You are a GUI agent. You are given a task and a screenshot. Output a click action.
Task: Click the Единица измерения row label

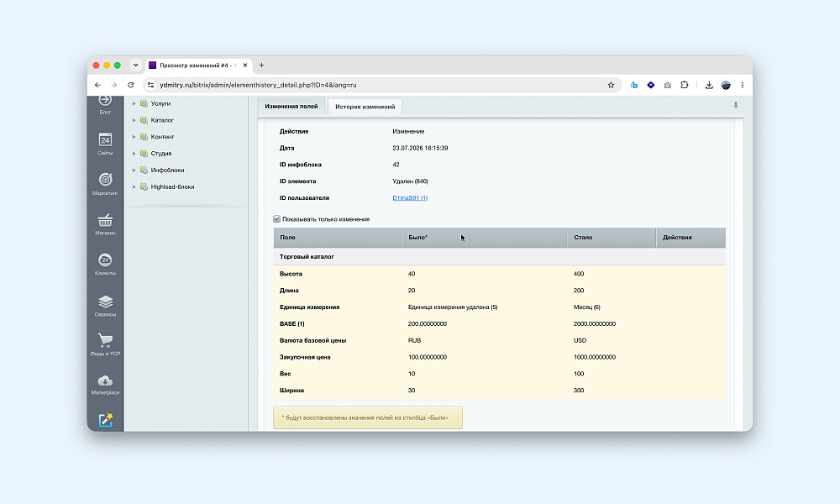pos(310,307)
